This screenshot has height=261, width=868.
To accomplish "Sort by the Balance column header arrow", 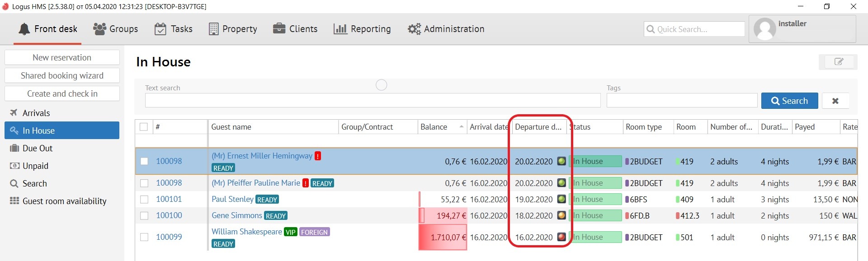I will pos(461,127).
